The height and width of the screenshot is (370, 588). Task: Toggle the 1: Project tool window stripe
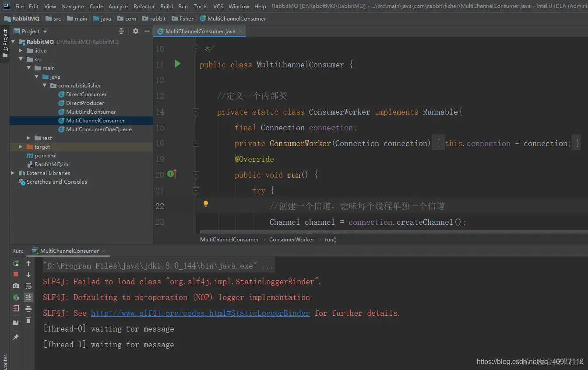click(5, 44)
